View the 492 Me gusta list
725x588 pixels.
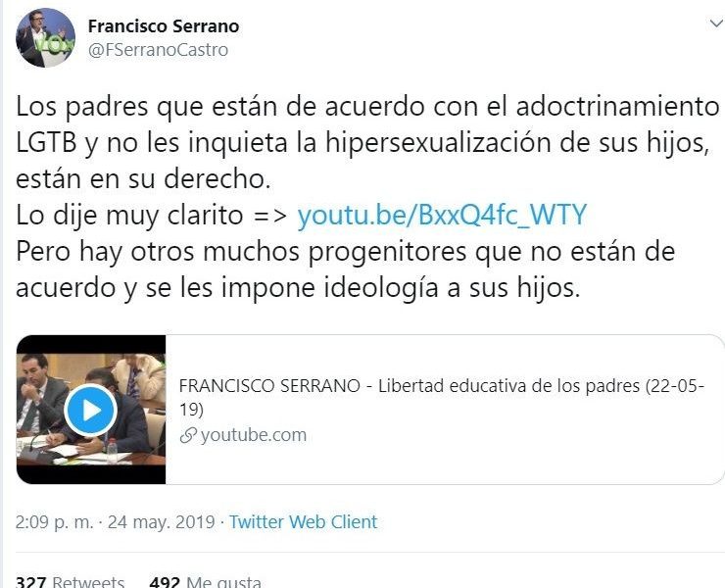coord(206,581)
